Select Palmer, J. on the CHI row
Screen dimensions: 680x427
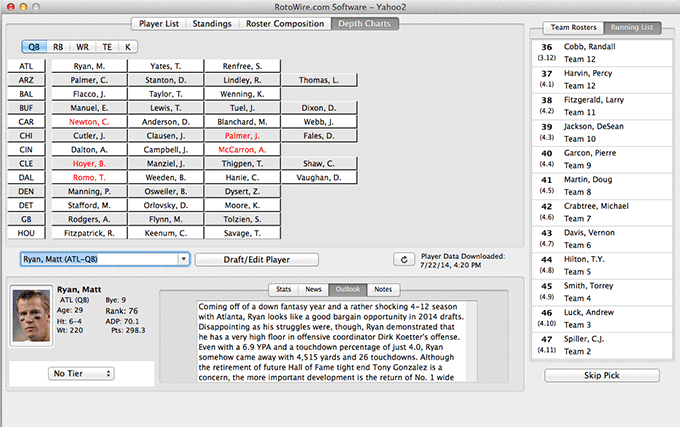[242, 136]
